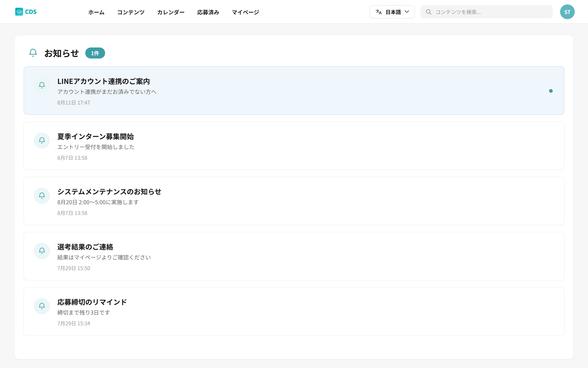
Task: Click timestamp 7月29日 15:34
Action: pyautogui.click(x=74, y=323)
